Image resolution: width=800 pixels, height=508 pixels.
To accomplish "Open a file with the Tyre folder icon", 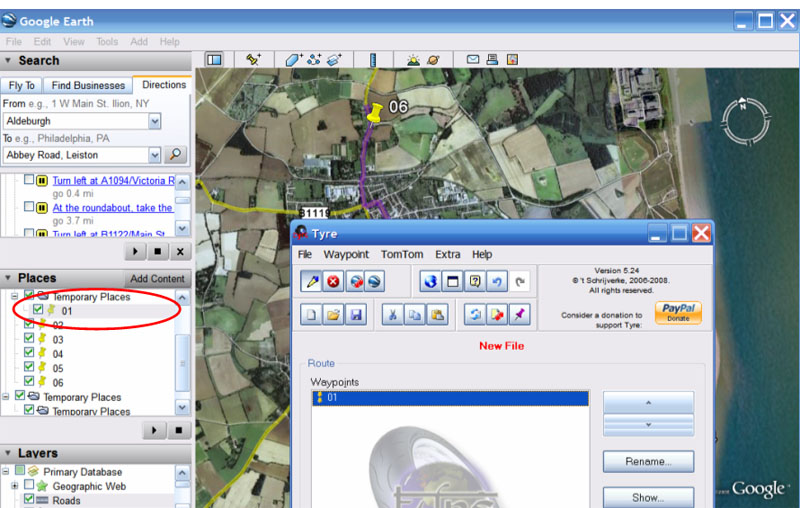I will coord(333,315).
